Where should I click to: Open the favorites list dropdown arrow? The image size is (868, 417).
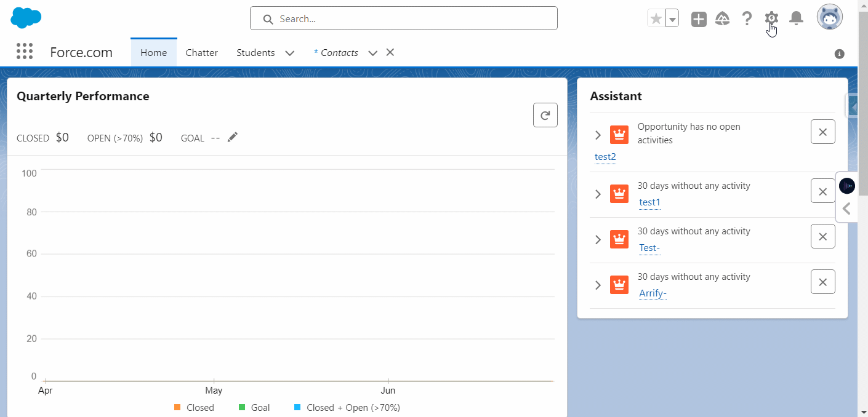pos(672,19)
